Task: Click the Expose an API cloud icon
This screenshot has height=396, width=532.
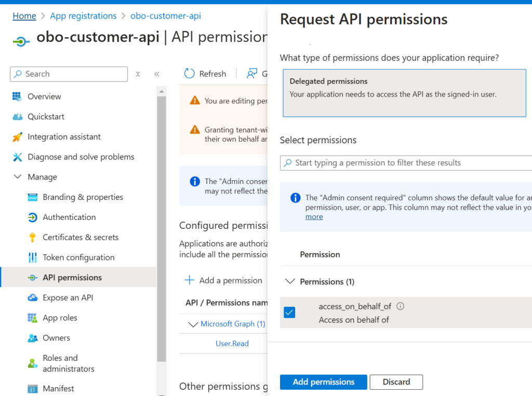Action: coord(33,298)
